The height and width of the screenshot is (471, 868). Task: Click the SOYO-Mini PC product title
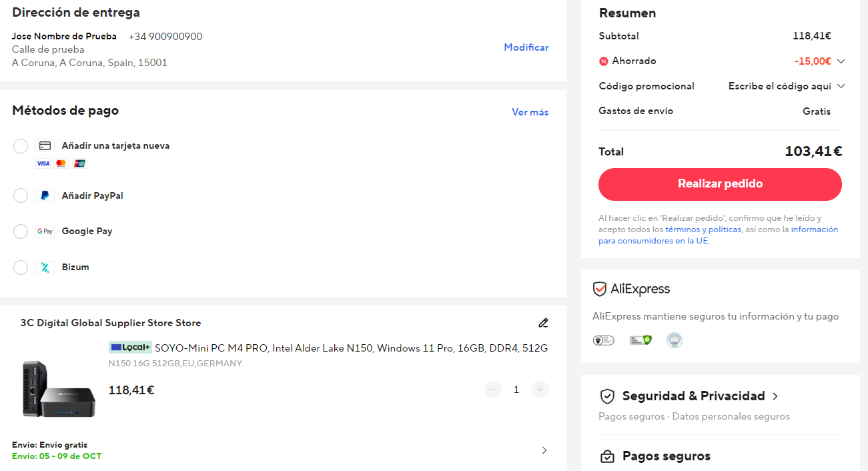coord(352,348)
